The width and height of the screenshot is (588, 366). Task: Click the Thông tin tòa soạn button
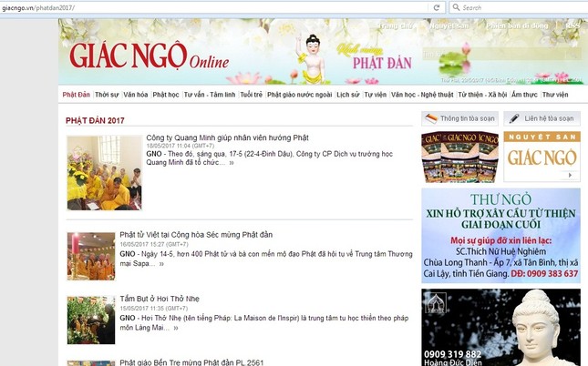pyautogui.click(x=459, y=118)
